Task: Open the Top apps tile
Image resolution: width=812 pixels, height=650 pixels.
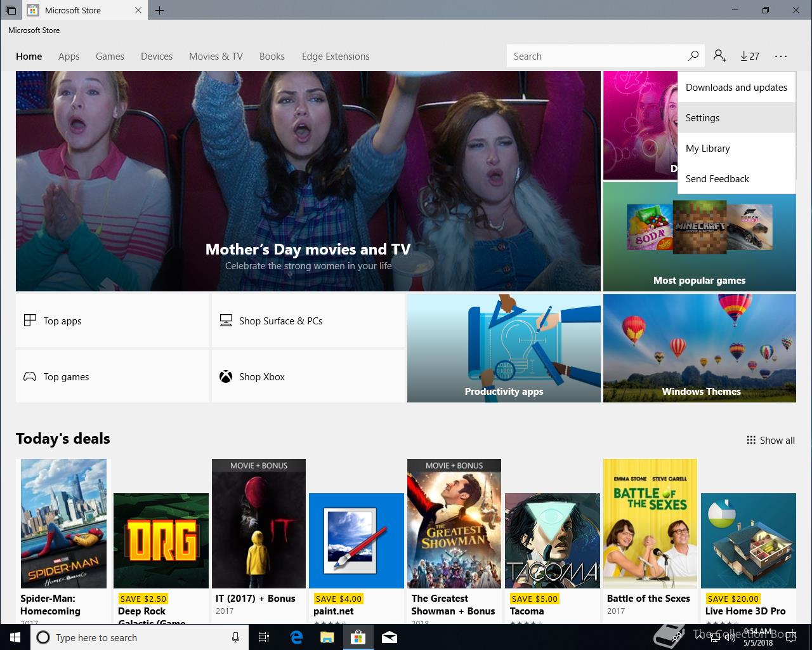Action: [112, 321]
